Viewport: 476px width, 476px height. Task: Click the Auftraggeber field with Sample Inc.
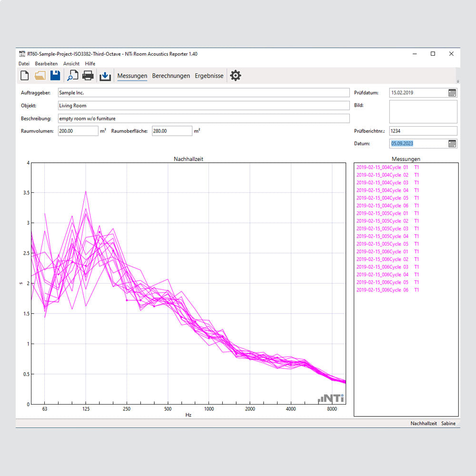pyautogui.click(x=204, y=93)
